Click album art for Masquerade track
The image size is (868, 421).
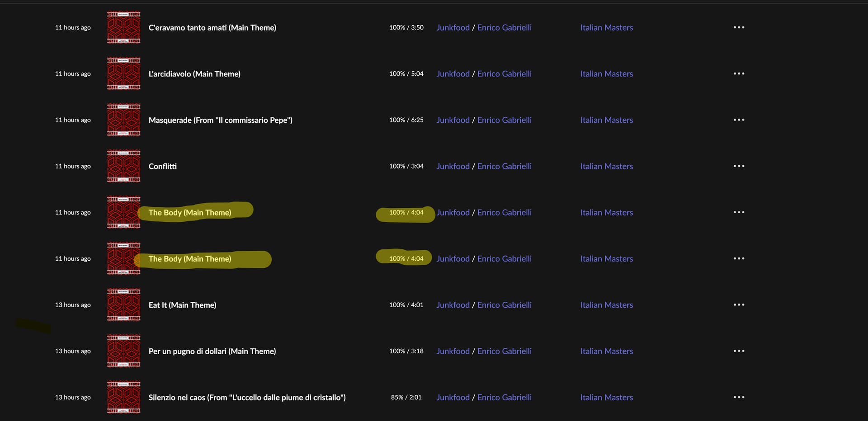coord(123,120)
